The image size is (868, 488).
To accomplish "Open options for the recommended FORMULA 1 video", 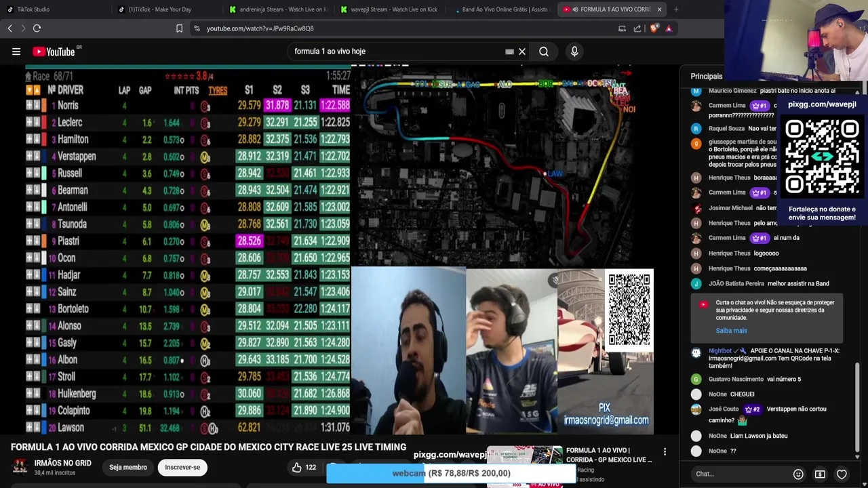I will click(665, 452).
